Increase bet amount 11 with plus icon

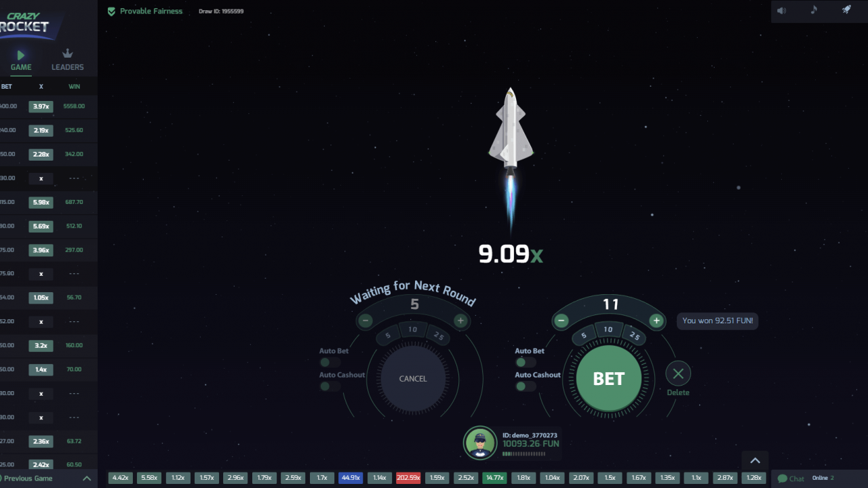[656, 321]
